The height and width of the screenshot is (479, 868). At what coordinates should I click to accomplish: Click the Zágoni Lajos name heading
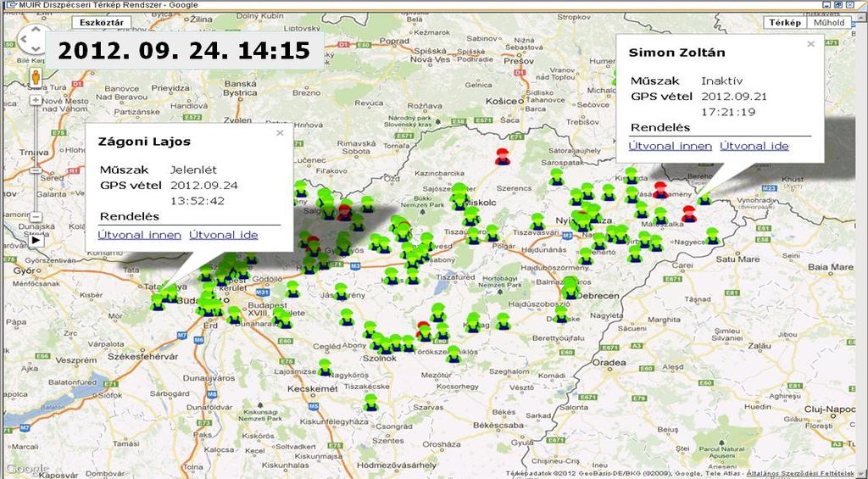point(144,142)
